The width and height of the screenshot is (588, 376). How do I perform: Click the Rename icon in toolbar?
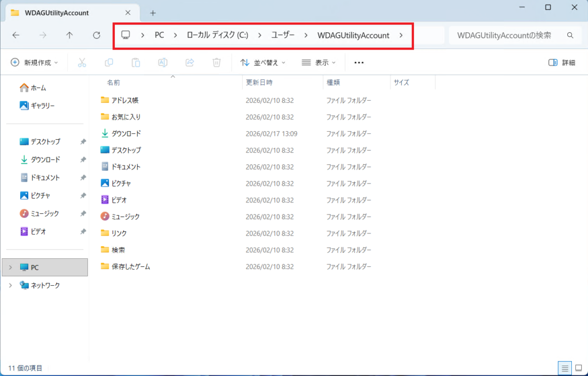coord(163,63)
